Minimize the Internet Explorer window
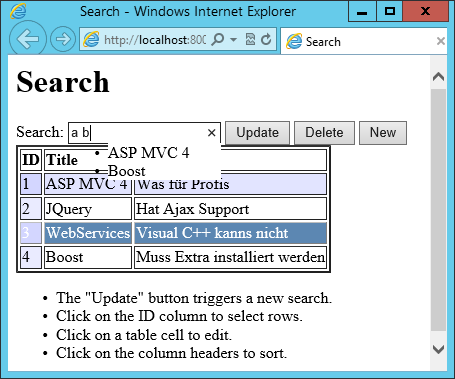This screenshot has height=379, width=455. (362, 11)
